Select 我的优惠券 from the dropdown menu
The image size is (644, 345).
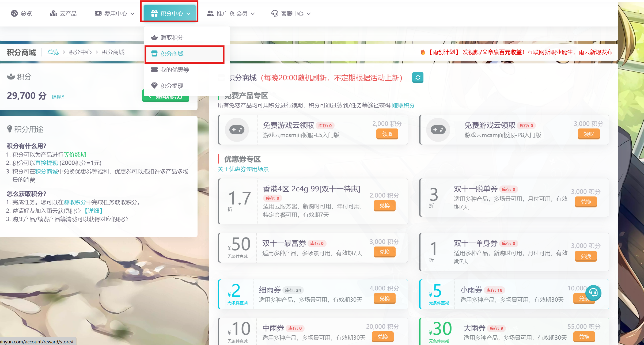[175, 70]
